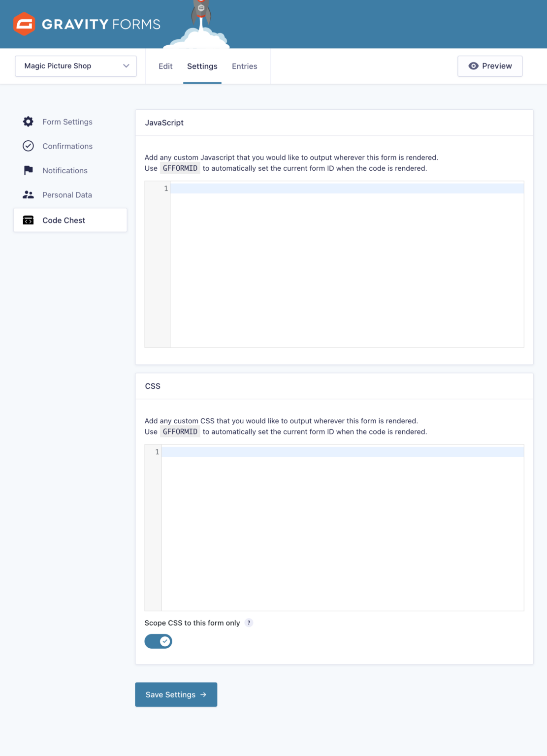Toggle off Scope CSS to this form only
The width and height of the screenshot is (547, 756).
(x=158, y=641)
